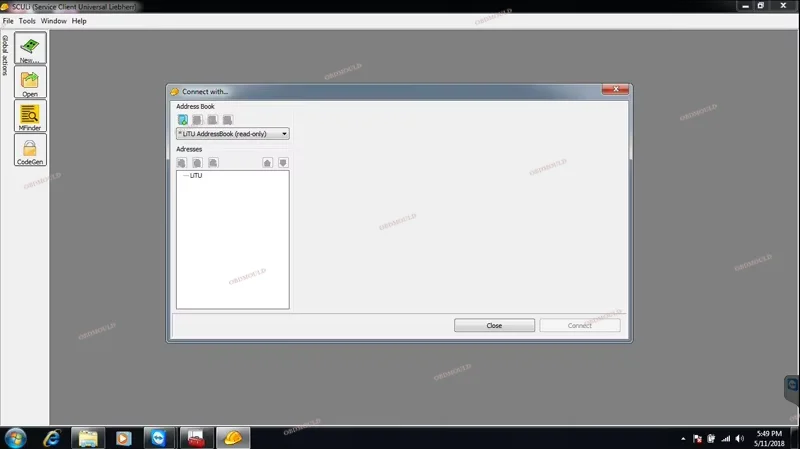Open the Window menu
The image size is (800, 449).
[x=54, y=21]
